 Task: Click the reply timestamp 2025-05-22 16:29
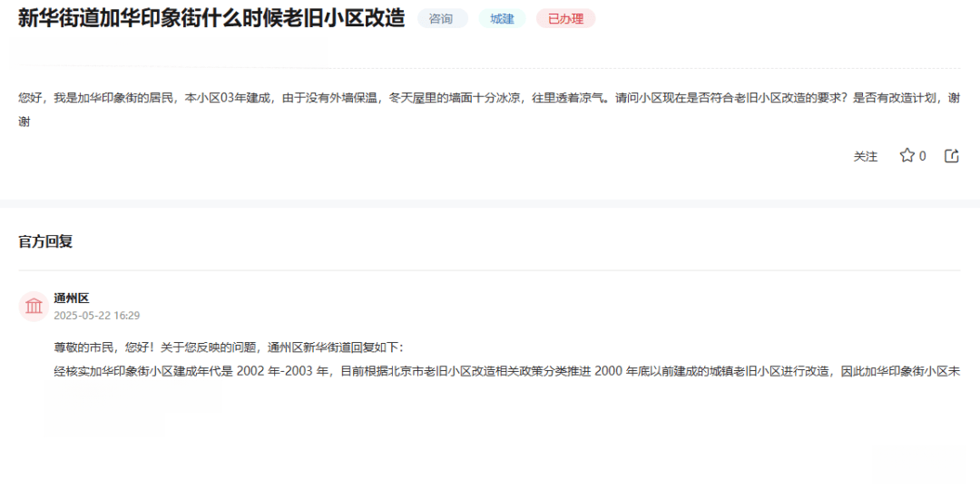coord(97,316)
